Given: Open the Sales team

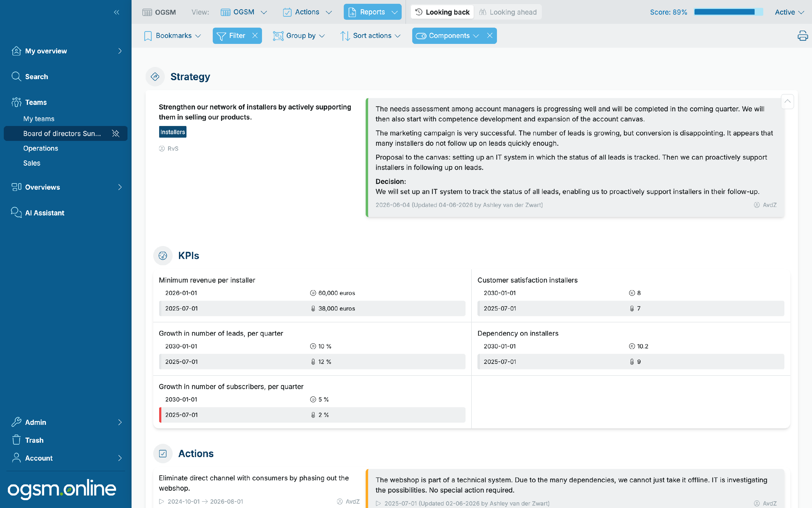Looking at the screenshot, I should click(32, 163).
